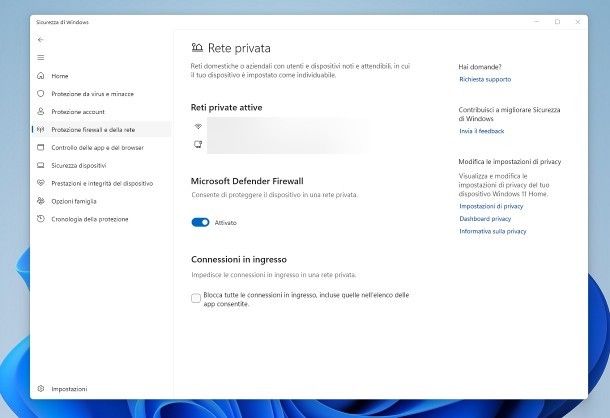The width and height of the screenshot is (610, 418).
Task: Open Informativa sulla privacy link
Action: coord(493,231)
